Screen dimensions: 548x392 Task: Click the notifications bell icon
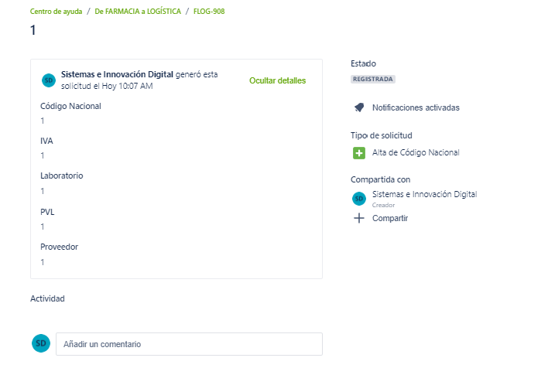tap(359, 107)
